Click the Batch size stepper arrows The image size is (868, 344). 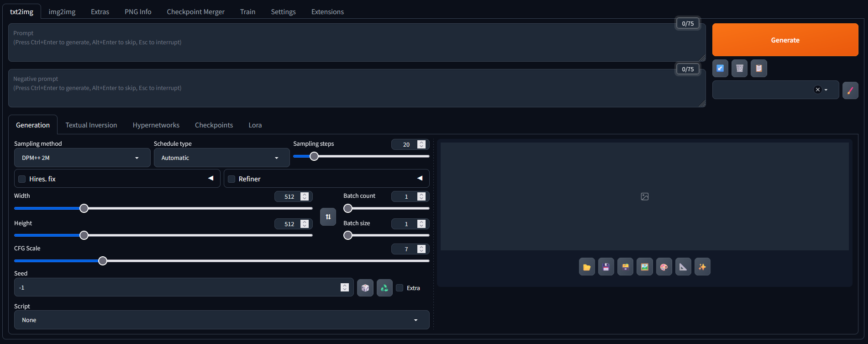421,224
